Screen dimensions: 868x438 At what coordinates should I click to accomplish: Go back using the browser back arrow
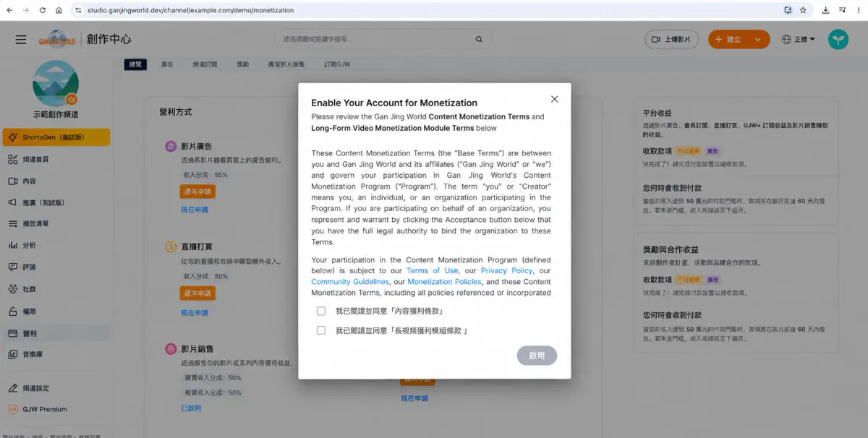(9, 10)
